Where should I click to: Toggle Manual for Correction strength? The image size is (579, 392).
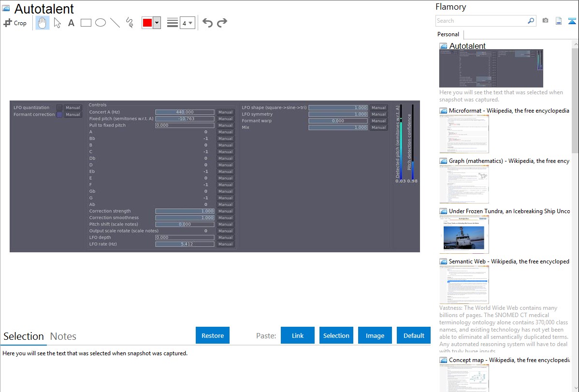click(x=225, y=211)
